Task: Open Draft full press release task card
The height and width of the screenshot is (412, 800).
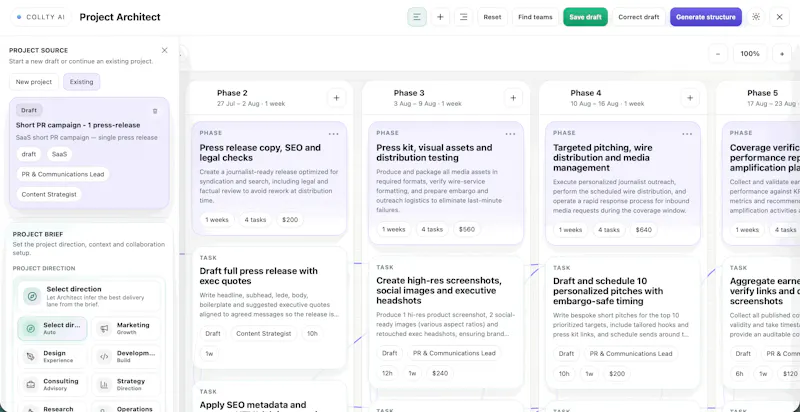Action: (x=269, y=307)
